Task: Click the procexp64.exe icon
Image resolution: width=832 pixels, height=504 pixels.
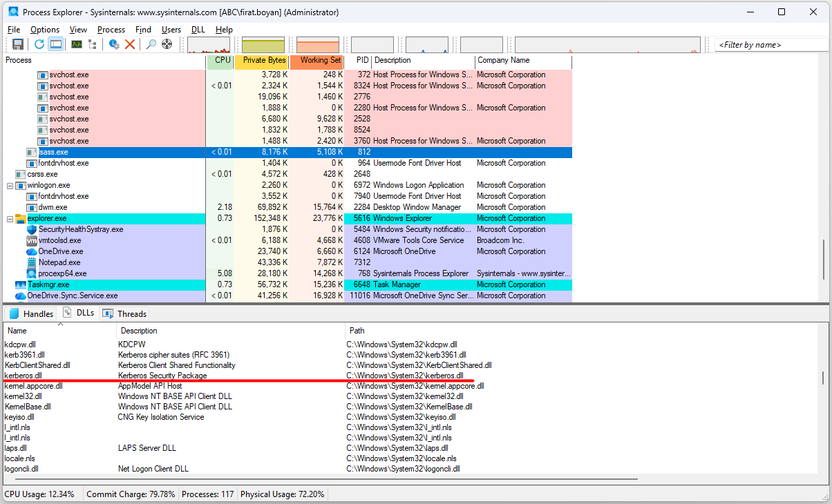Action: tap(32, 273)
